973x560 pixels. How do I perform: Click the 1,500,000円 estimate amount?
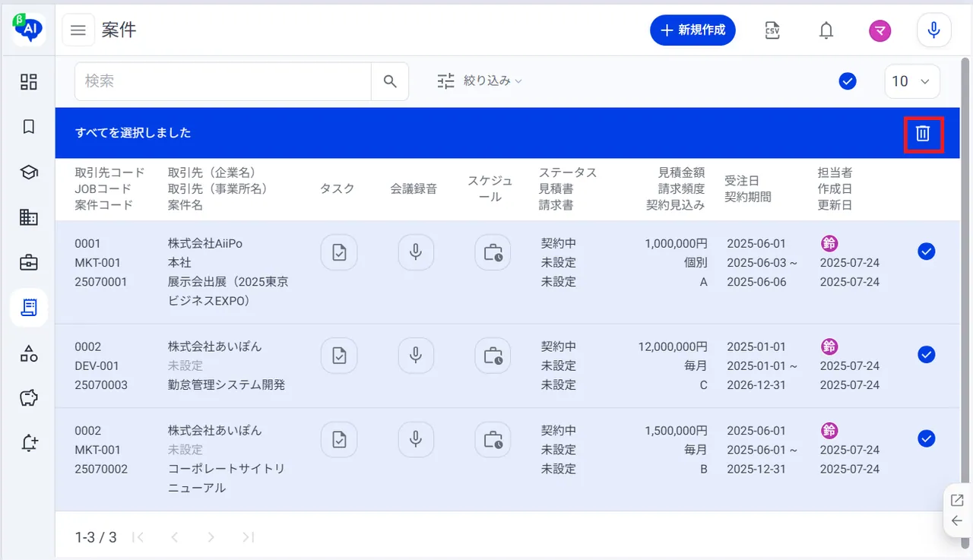[x=676, y=431]
